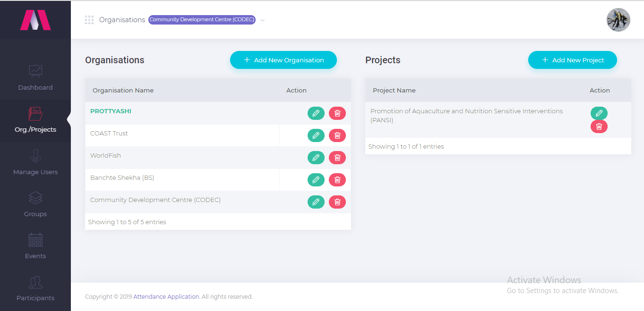
Task: Open the user profile avatar thumbnail
Action: (x=618, y=20)
